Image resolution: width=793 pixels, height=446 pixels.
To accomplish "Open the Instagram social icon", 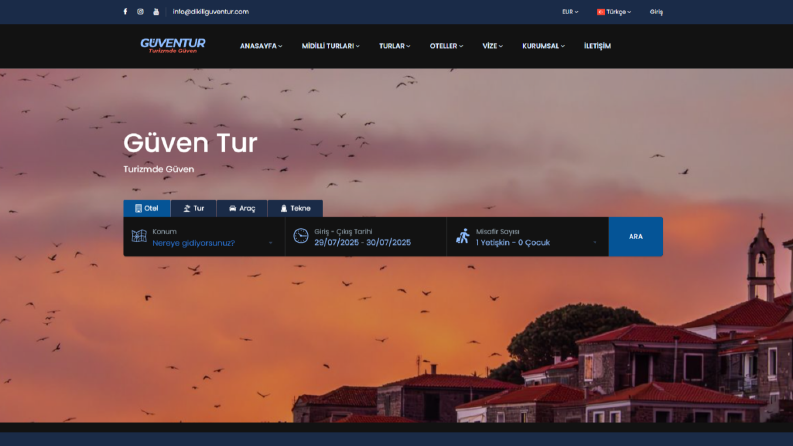I will [140, 12].
